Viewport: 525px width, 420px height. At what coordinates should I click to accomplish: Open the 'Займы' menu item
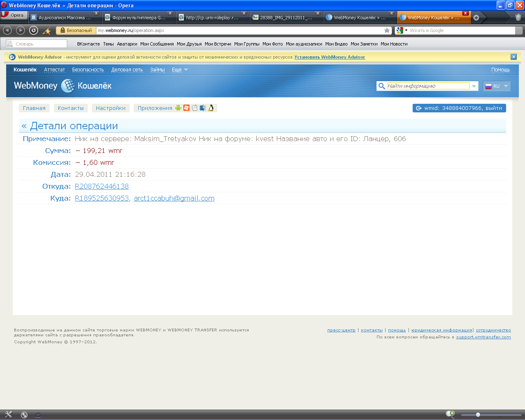coord(157,70)
